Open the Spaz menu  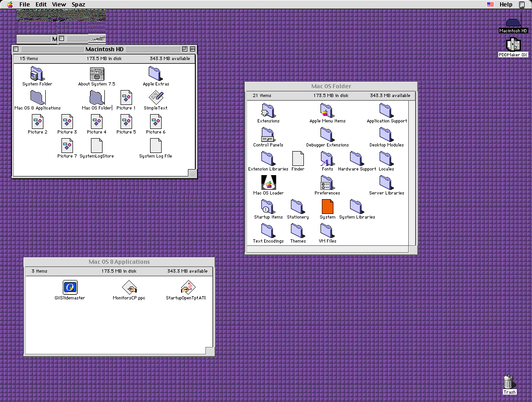point(79,5)
